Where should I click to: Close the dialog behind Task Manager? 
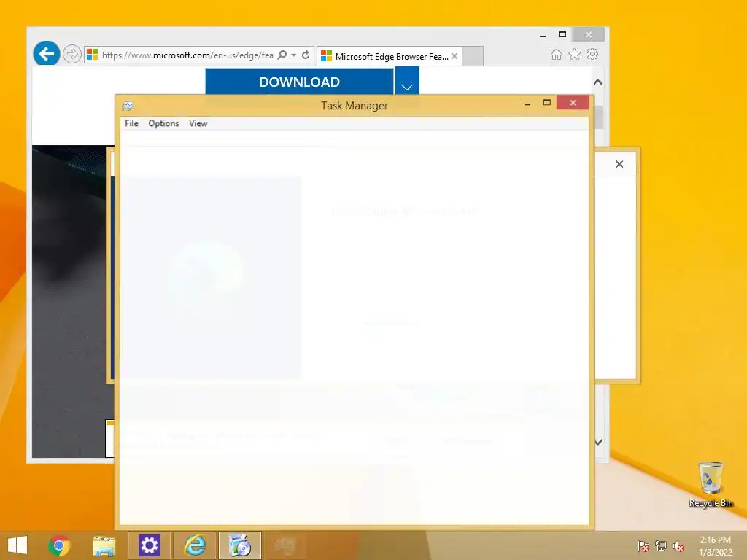point(619,164)
